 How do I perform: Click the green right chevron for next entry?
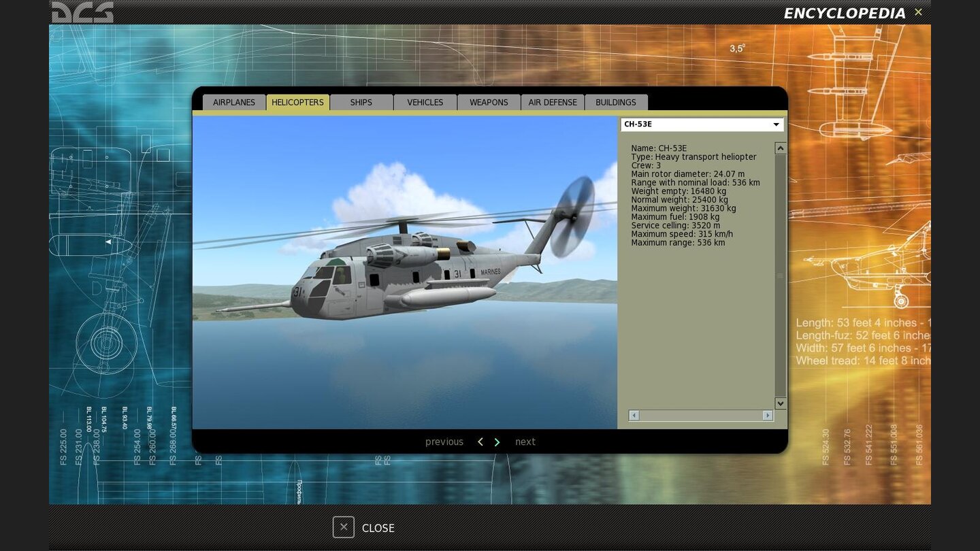[x=497, y=442]
